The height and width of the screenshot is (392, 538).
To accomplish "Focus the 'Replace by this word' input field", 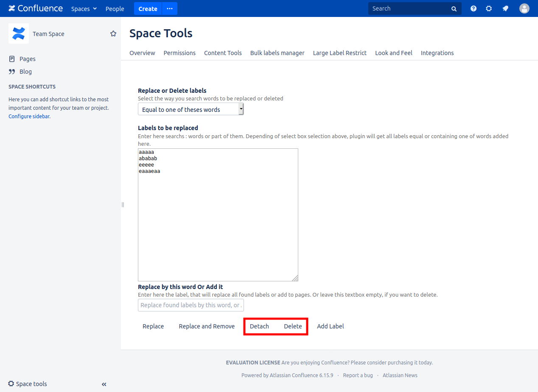I will coord(191,305).
